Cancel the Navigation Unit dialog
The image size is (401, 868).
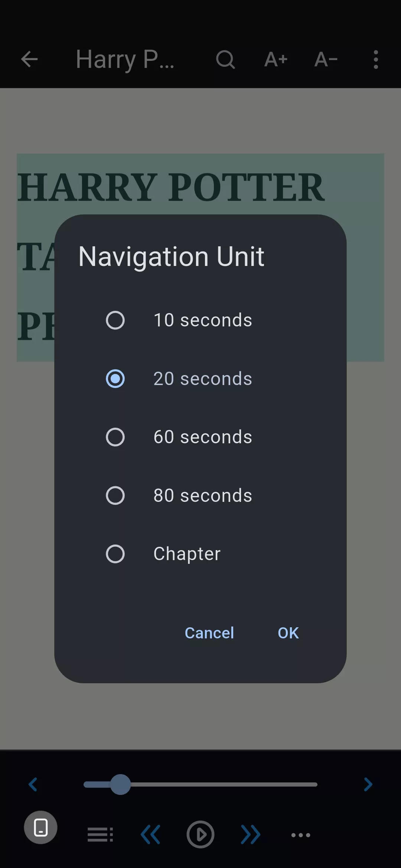tap(209, 633)
